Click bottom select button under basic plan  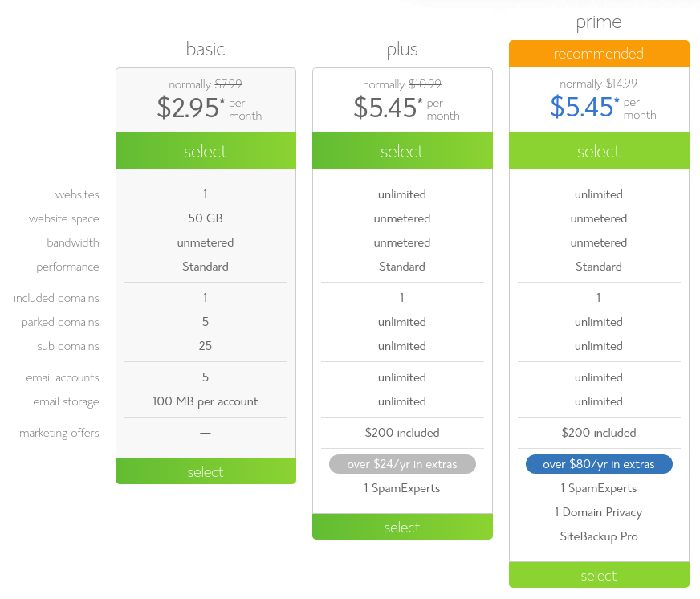point(206,471)
